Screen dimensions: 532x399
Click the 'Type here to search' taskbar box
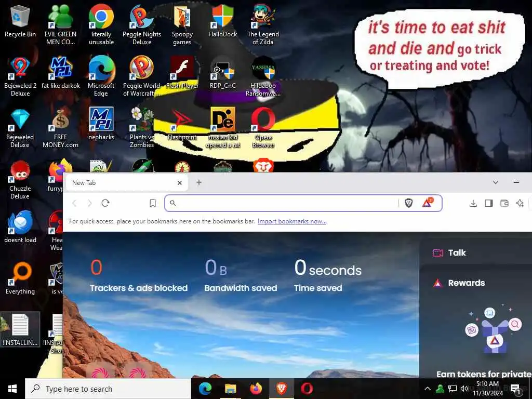tap(108, 389)
